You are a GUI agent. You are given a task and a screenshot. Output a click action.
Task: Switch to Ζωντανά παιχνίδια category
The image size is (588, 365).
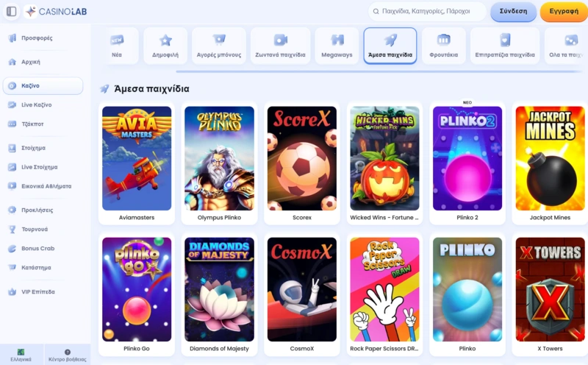281,46
